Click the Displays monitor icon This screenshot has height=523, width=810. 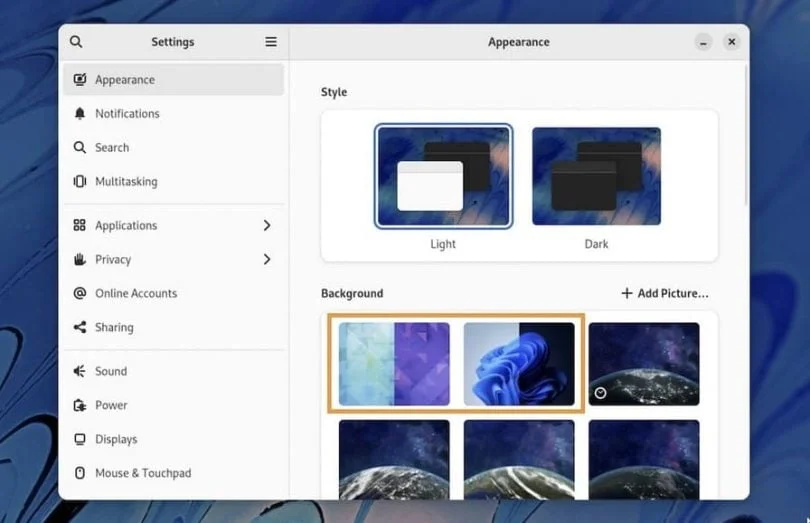80,439
